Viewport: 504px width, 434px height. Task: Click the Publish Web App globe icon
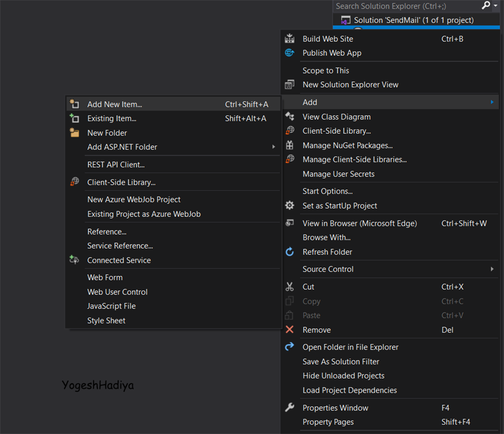[290, 53]
